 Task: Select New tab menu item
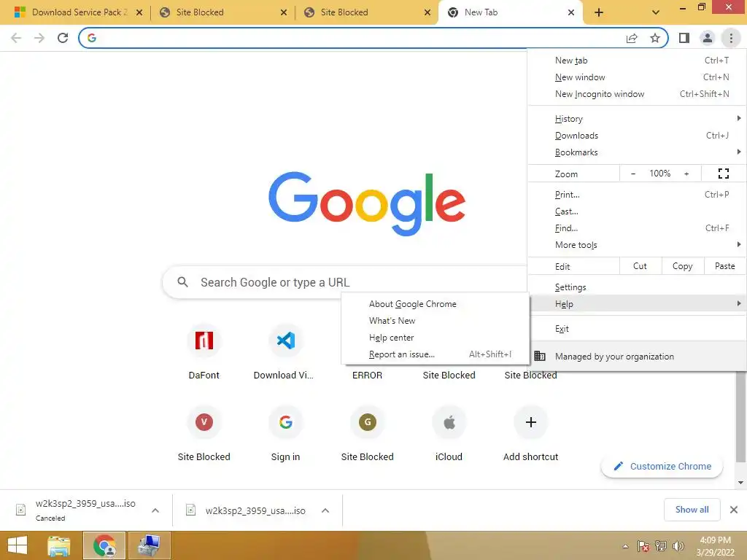[637, 61]
